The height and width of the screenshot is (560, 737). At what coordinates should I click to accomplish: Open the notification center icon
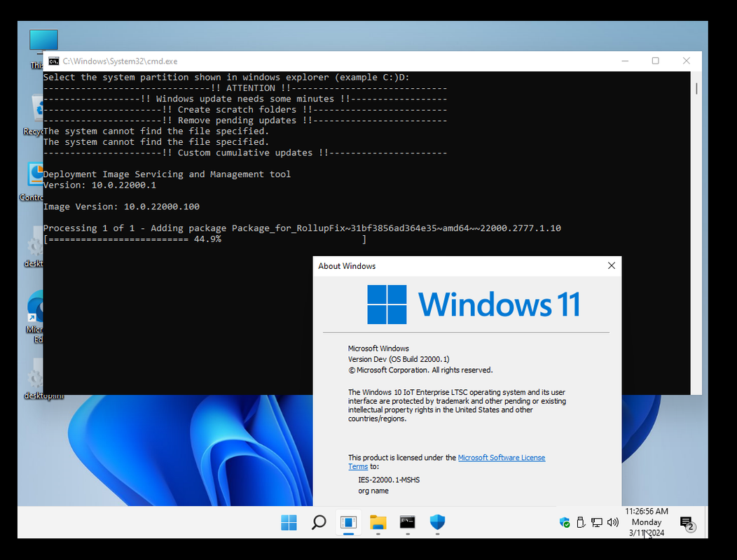687,523
